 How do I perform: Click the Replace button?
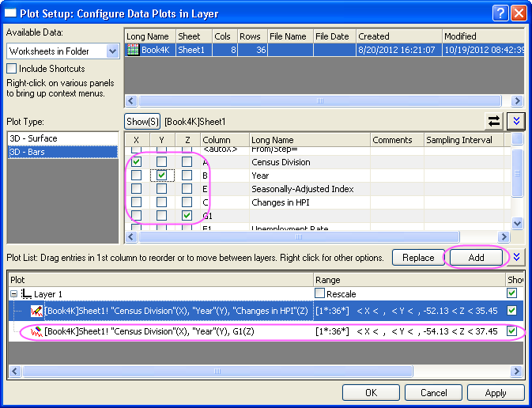[x=418, y=258]
